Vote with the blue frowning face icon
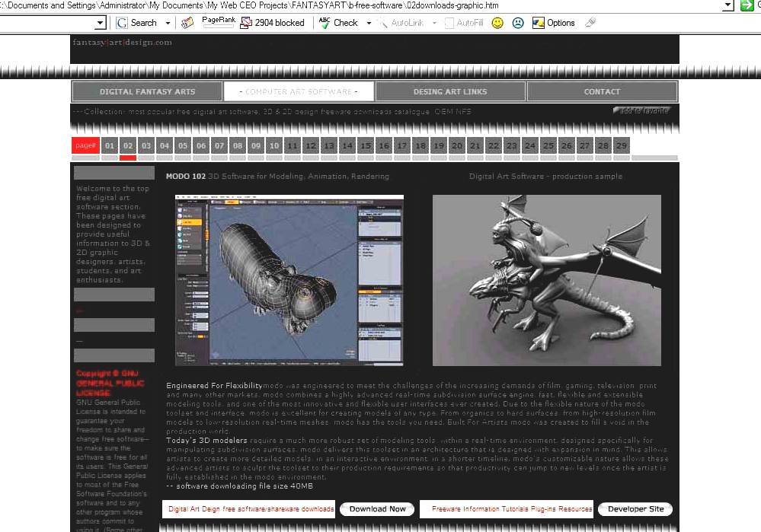This screenshot has width=761, height=532. coord(518,23)
